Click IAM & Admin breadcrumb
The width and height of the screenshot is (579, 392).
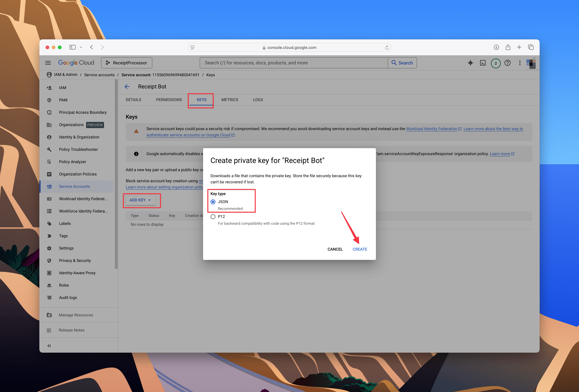pos(66,75)
